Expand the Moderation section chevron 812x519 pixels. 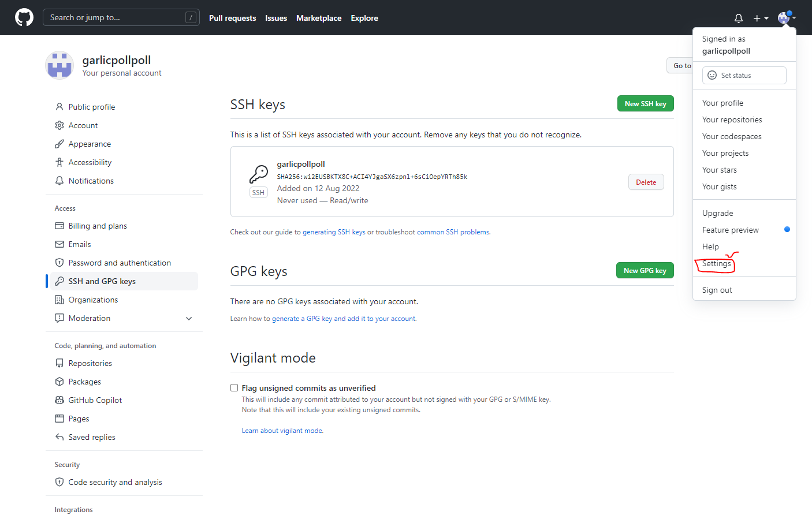coord(189,318)
